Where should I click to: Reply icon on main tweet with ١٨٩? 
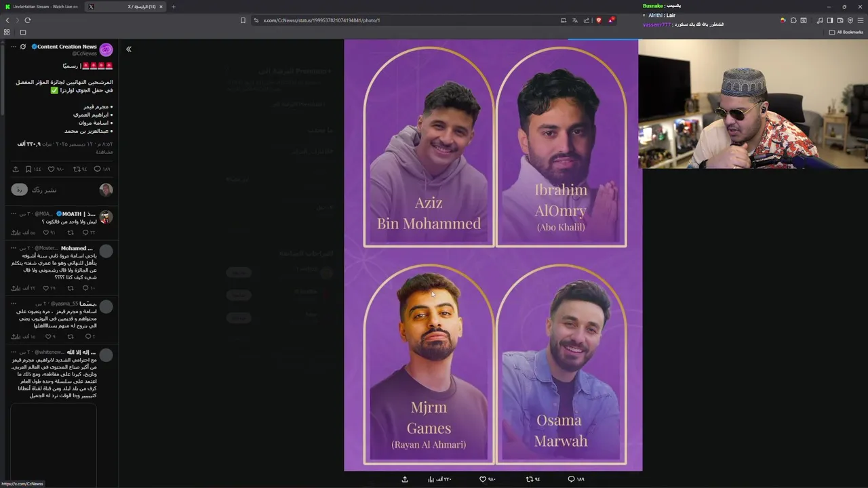(102, 169)
